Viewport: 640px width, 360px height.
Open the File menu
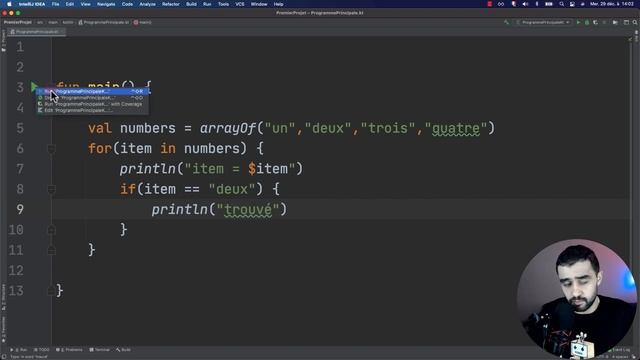point(55,4)
